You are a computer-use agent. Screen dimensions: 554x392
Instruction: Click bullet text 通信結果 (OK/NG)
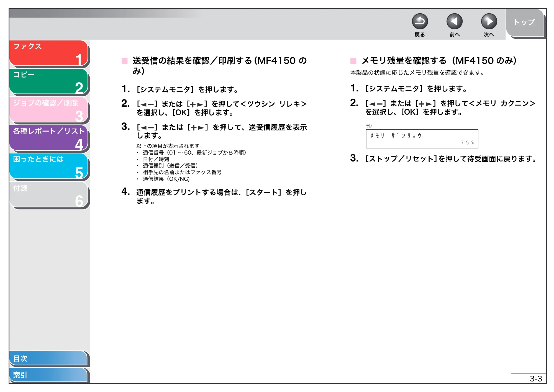(166, 179)
